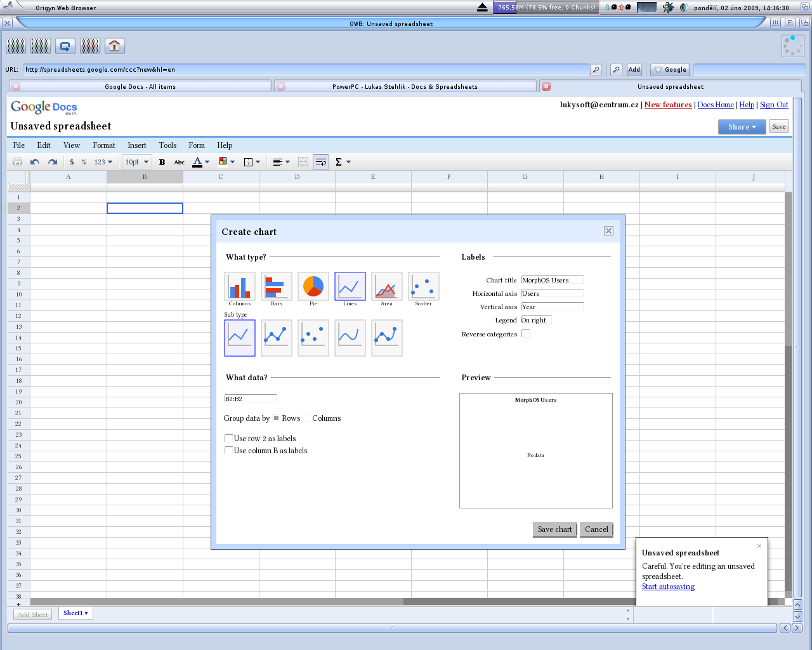Open the Legend position dropdown
The width and height of the screenshot is (812, 650).
536,320
